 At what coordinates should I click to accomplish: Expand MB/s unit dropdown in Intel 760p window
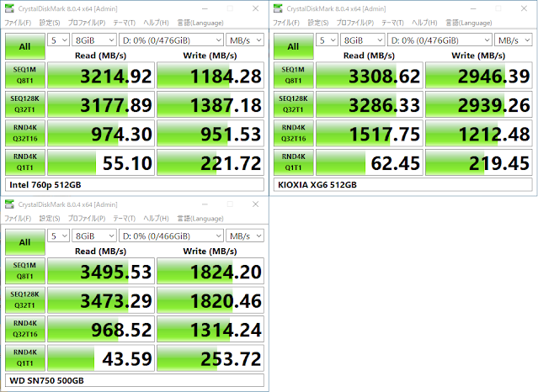click(245, 40)
